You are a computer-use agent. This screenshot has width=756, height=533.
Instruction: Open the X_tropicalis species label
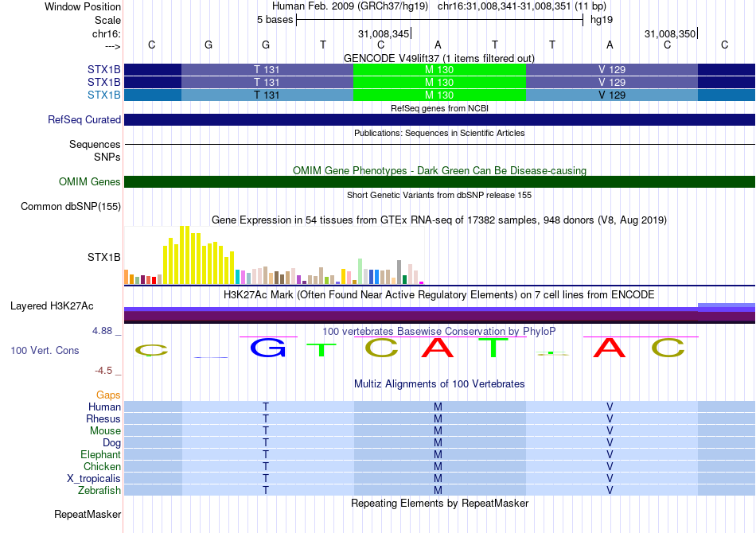[94, 479]
